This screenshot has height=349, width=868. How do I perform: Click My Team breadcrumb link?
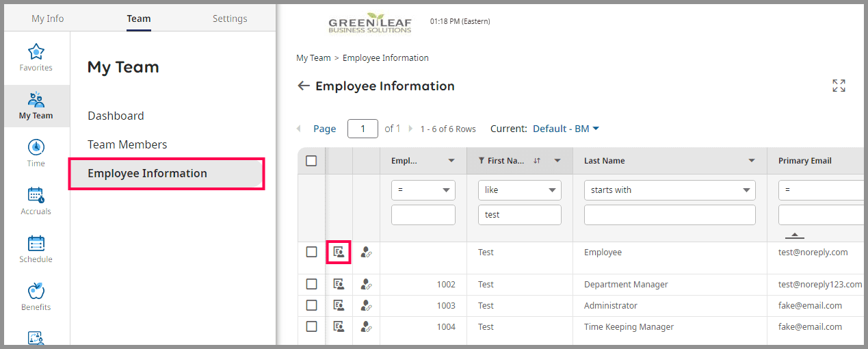click(x=313, y=58)
